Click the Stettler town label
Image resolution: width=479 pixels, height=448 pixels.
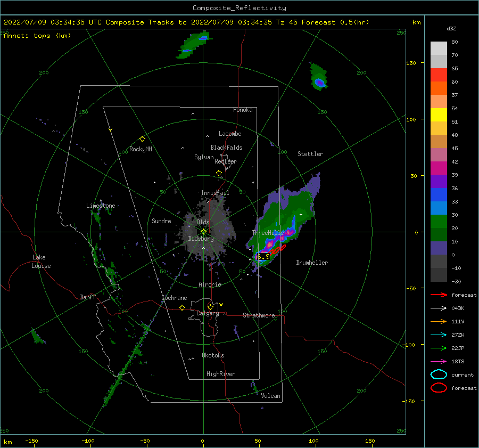[x=310, y=154]
